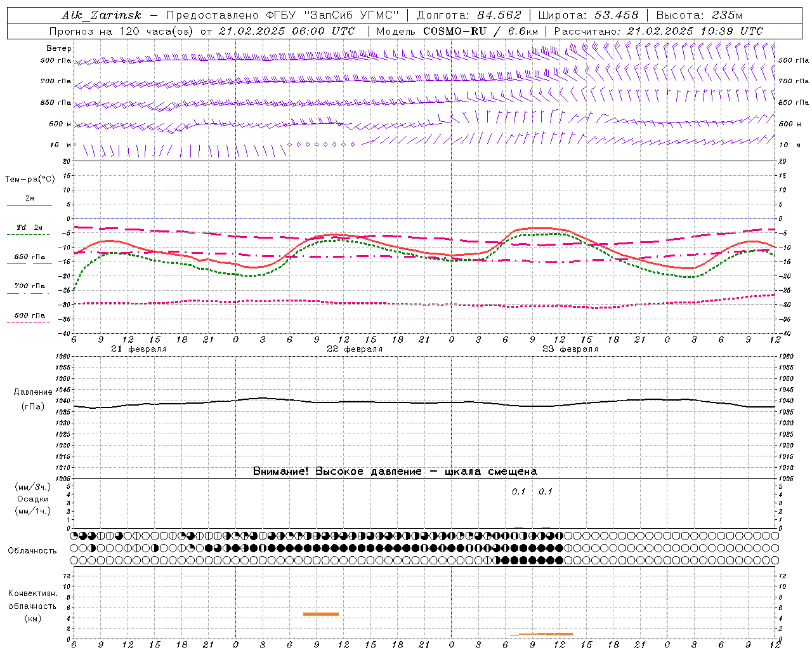Click the high-pressure warning text Внимание!
812x650 pixels.
click(395, 472)
